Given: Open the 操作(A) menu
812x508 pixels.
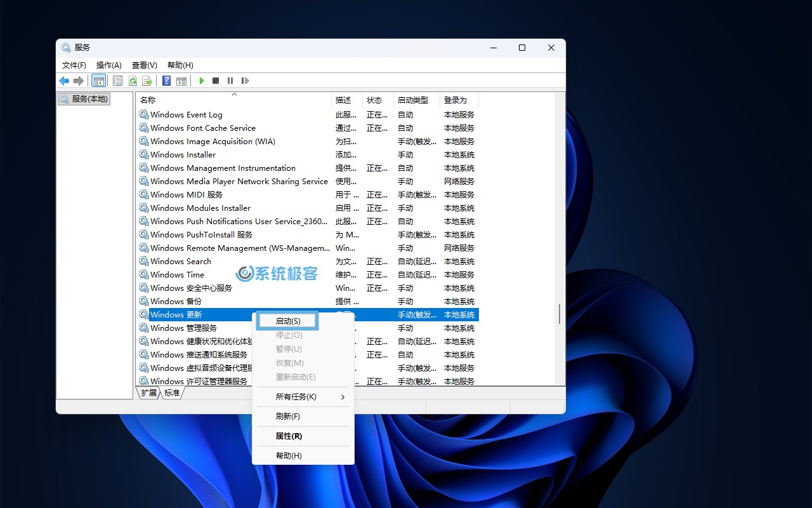Looking at the screenshot, I should tap(108, 65).
